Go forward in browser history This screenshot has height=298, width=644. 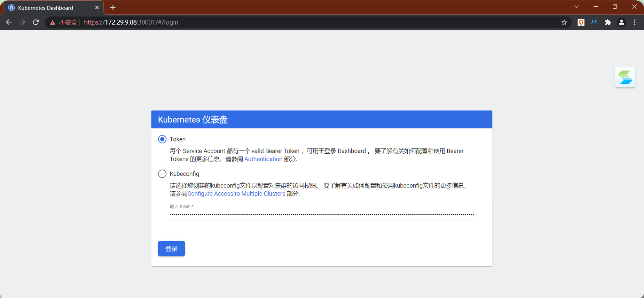[x=22, y=22]
